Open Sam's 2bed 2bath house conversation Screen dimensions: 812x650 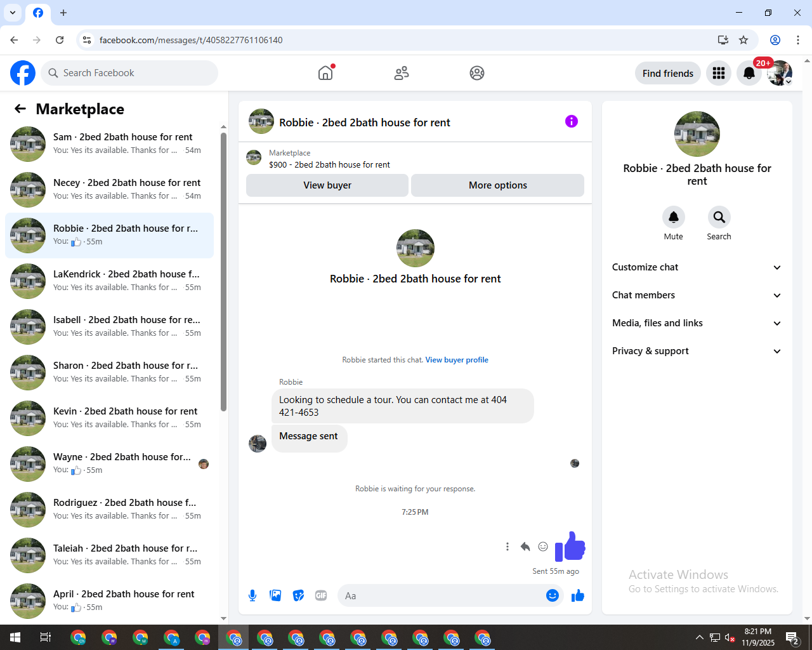coord(109,144)
